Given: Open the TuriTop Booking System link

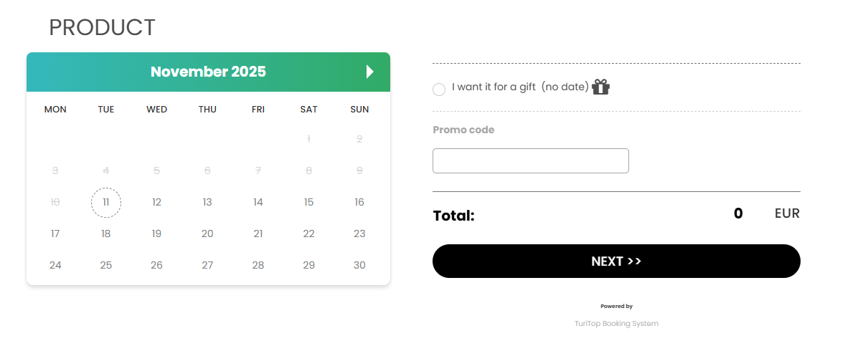Looking at the screenshot, I should click(616, 324).
